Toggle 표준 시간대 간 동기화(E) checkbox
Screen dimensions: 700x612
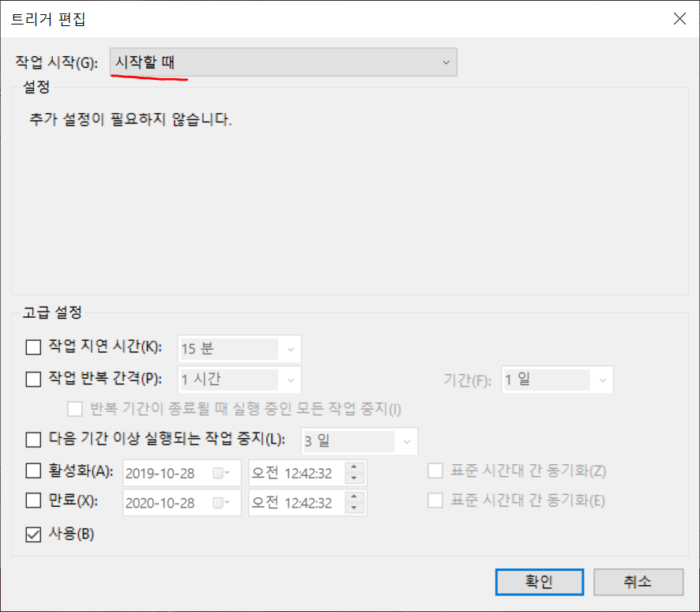tap(435, 501)
